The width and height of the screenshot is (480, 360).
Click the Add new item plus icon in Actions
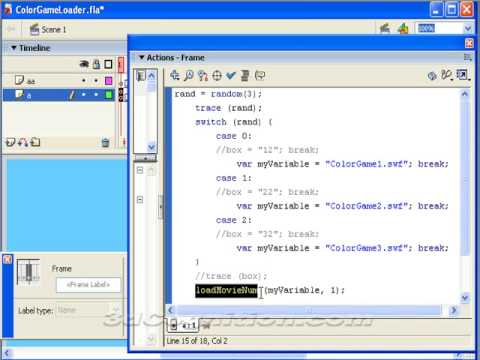[x=175, y=75]
